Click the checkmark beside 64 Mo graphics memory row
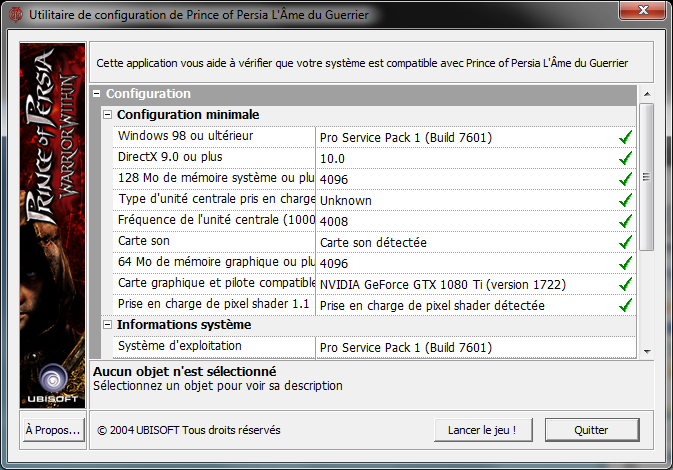The width and height of the screenshot is (673, 470). coord(625,264)
